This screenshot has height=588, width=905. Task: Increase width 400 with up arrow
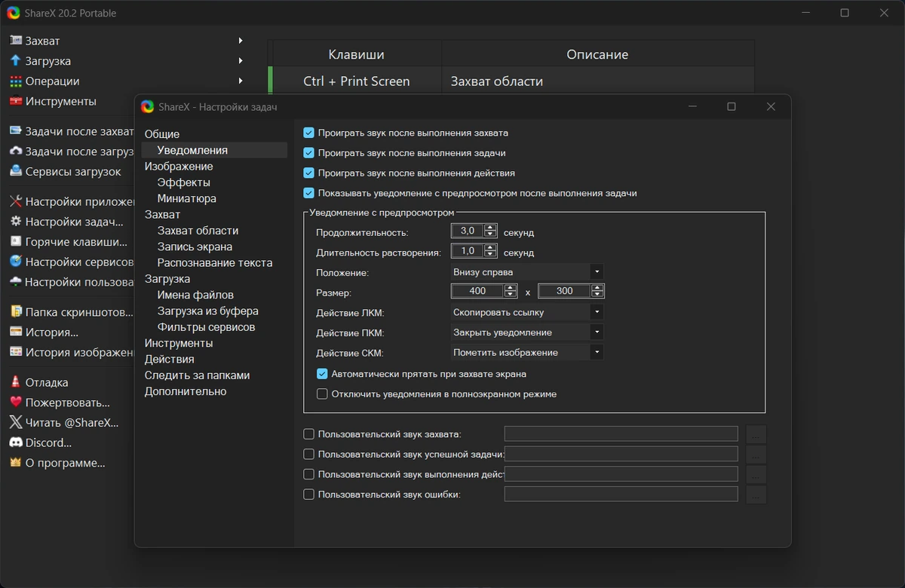point(511,287)
